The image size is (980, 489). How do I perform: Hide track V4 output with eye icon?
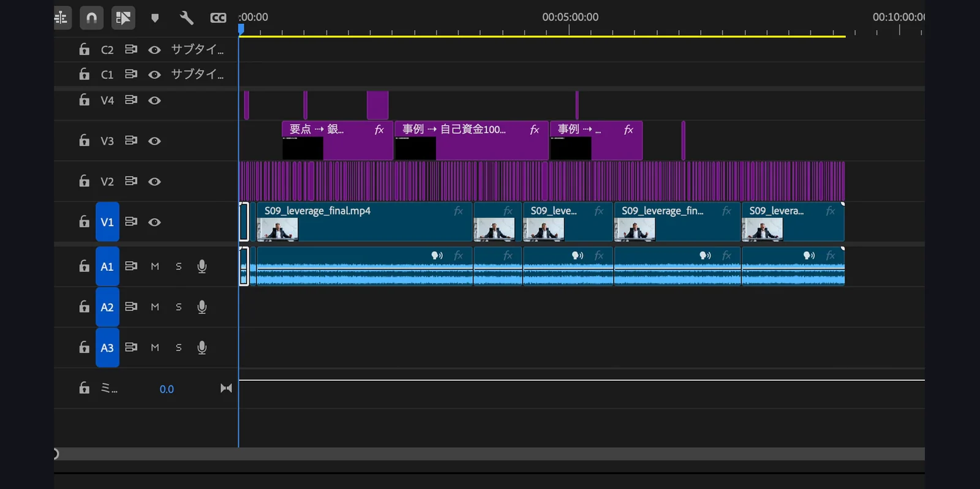[154, 100]
